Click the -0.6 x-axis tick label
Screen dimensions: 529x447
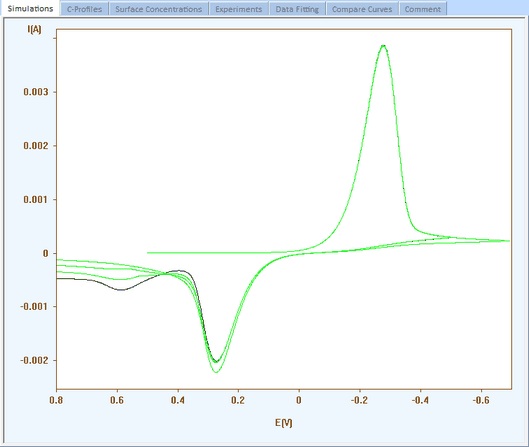coord(481,400)
